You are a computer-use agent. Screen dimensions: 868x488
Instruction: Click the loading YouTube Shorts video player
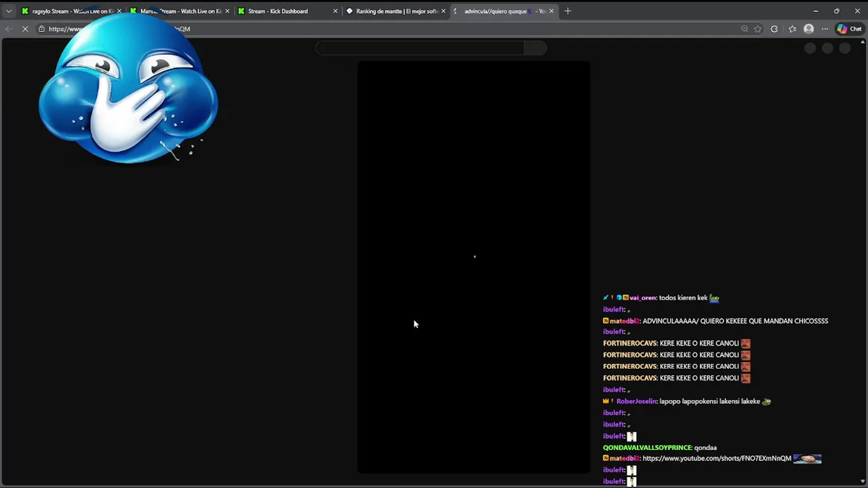point(473,267)
